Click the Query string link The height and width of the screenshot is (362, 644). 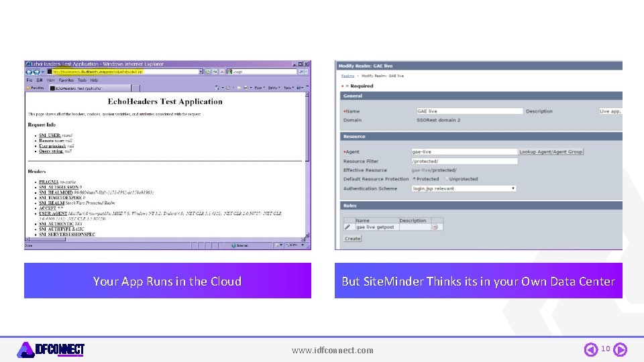(x=51, y=151)
